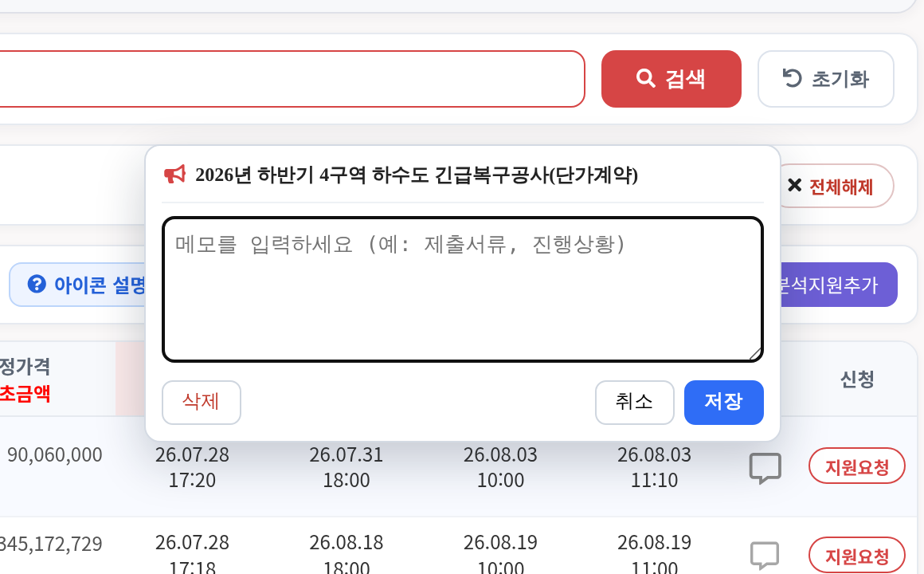Click the X icon beside 전체해제
The width and height of the screenshot is (924, 574).
pyautogui.click(x=794, y=186)
